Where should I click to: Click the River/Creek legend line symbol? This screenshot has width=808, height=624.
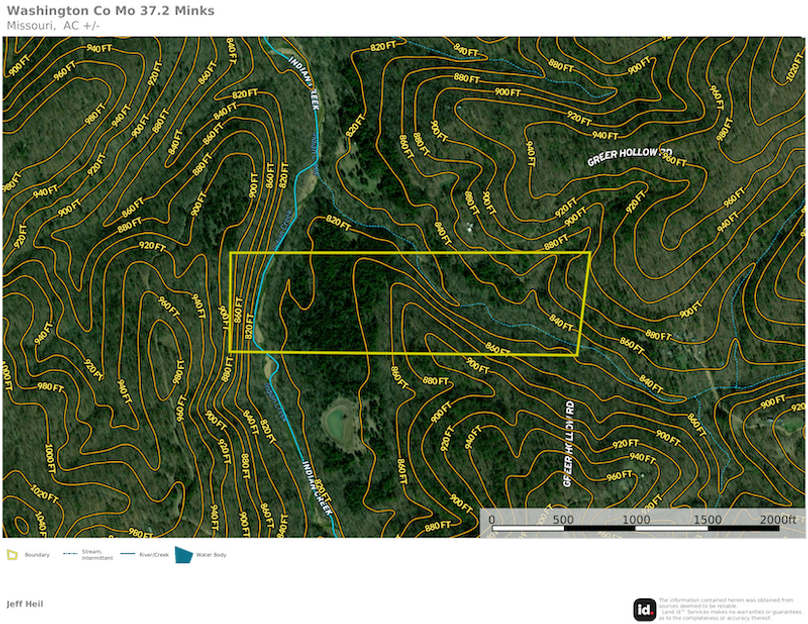pyautogui.click(x=127, y=553)
